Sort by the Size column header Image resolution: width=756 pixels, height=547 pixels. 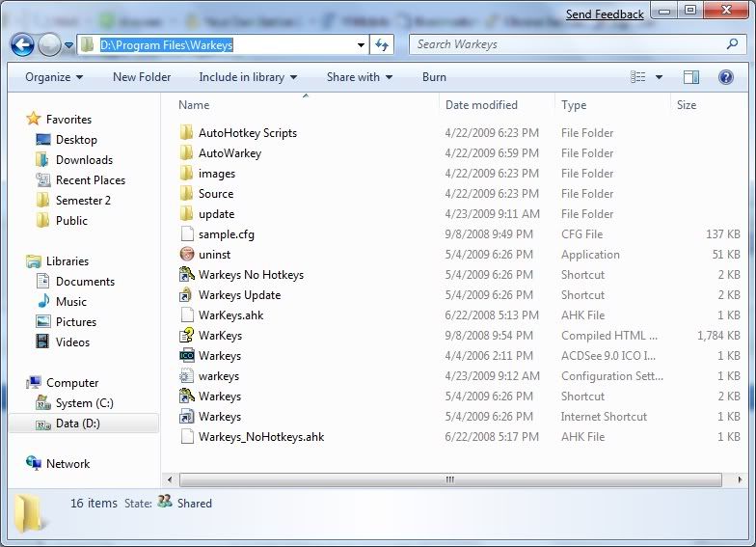pyautogui.click(x=687, y=105)
